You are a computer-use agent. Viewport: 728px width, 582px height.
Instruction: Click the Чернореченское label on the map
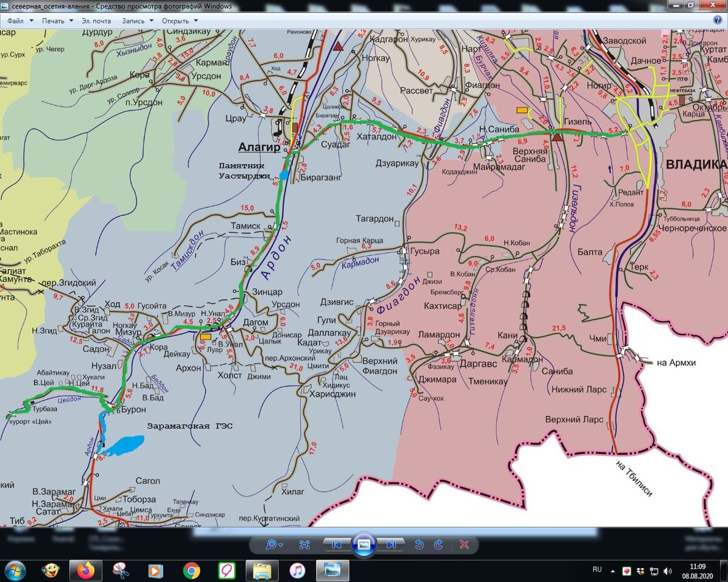(x=694, y=228)
